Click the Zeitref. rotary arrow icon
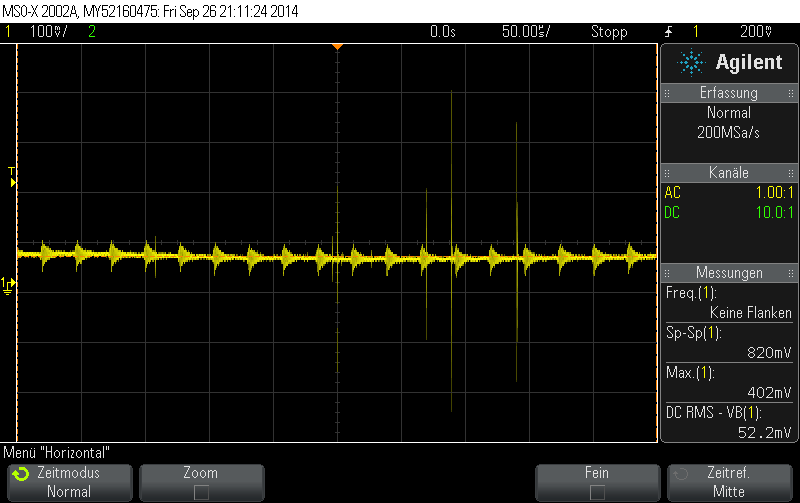800x503 pixels. click(x=681, y=474)
